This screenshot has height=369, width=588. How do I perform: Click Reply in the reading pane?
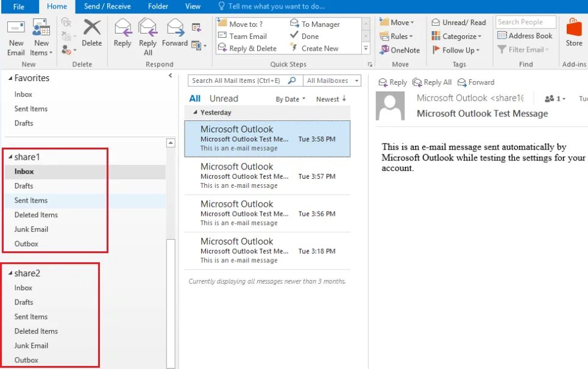click(392, 82)
